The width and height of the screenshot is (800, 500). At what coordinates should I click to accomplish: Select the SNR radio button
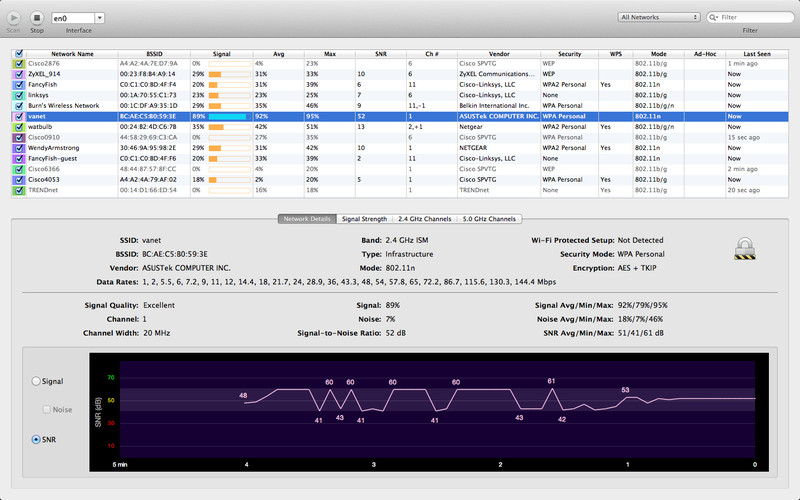click(36, 439)
